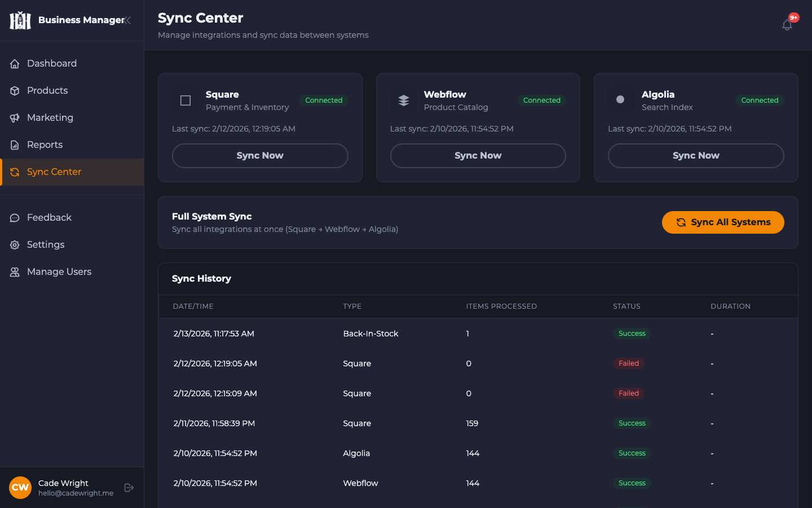The width and height of the screenshot is (812, 508).
Task: Open the Marketing section
Action: click(x=72, y=118)
